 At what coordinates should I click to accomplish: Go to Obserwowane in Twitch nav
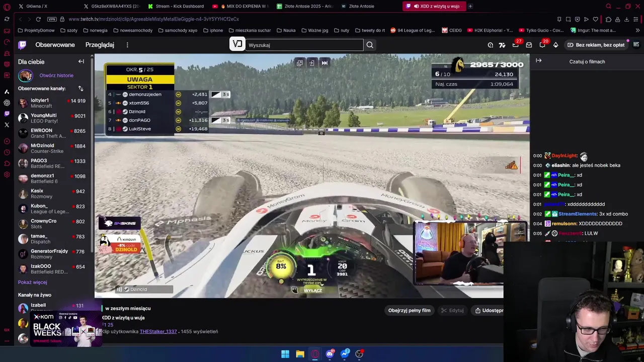(x=55, y=45)
